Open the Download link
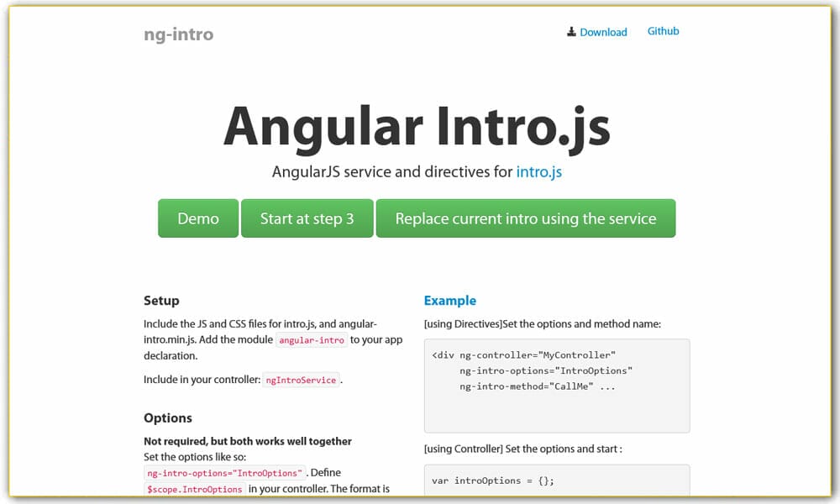This screenshot has height=504, width=840. 601,32
